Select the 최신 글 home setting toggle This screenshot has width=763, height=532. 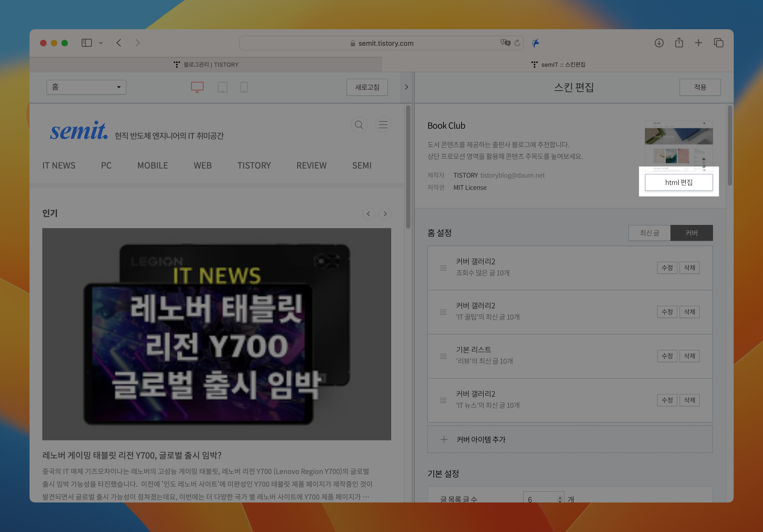click(x=649, y=233)
